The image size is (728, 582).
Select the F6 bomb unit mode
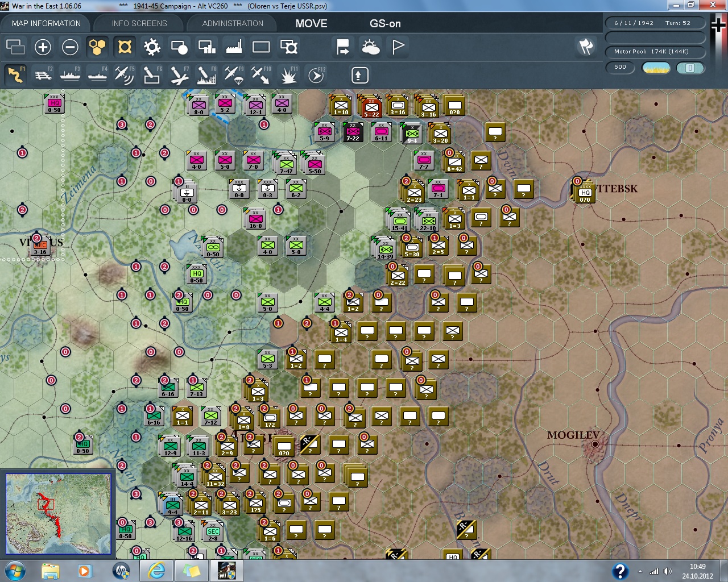click(152, 75)
